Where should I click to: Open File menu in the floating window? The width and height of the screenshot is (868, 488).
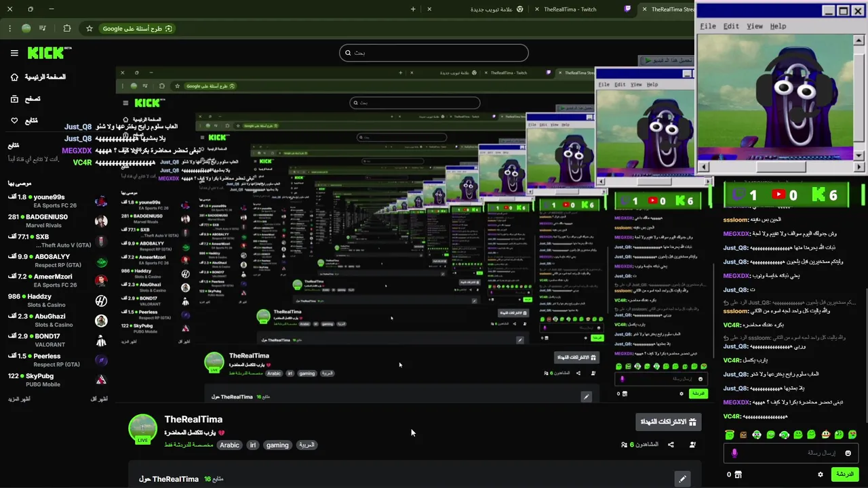tap(708, 26)
